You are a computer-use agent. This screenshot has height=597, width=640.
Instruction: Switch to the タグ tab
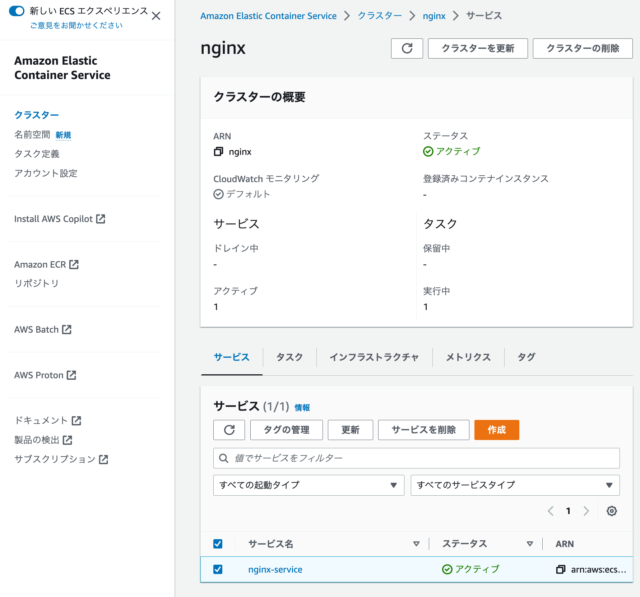pyautogui.click(x=526, y=357)
